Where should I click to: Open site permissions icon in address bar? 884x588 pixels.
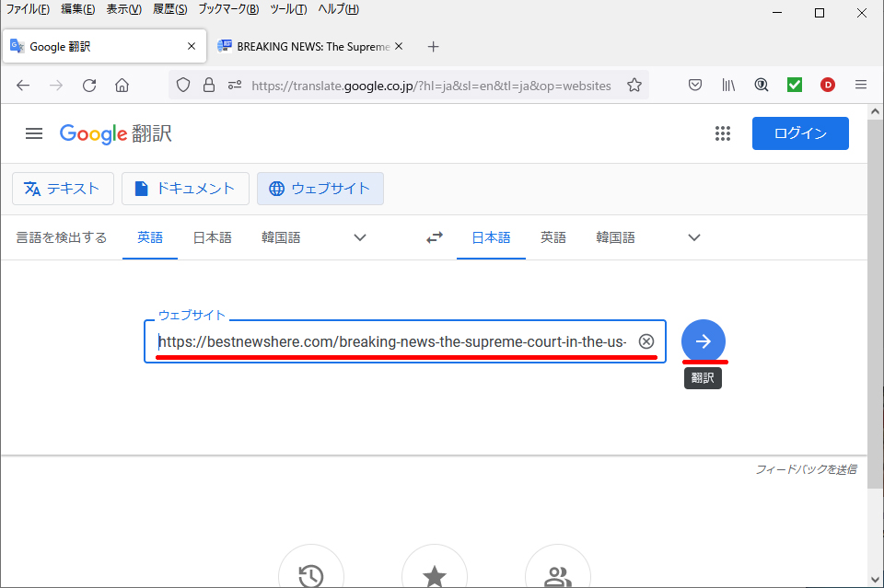pyautogui.click(x=235, y=85)
